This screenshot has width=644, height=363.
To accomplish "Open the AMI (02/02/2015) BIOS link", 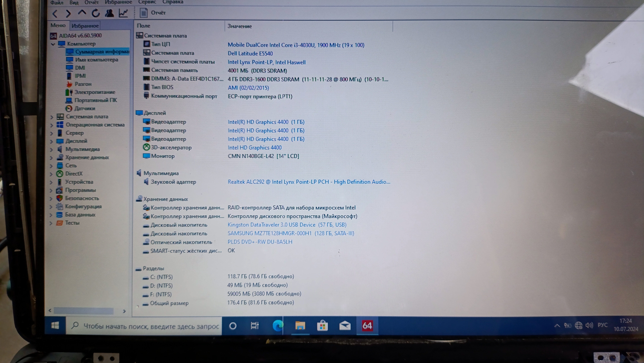I will [248, 88].
